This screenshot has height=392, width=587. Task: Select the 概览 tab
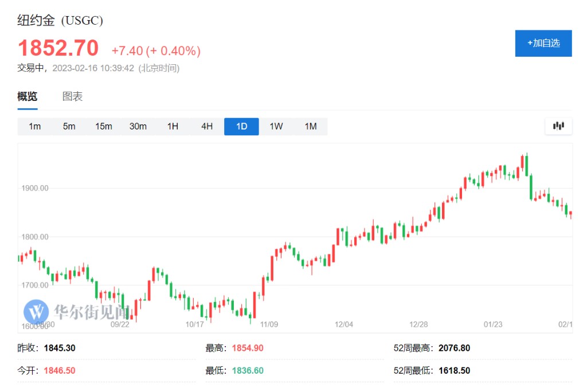(28, 97)
